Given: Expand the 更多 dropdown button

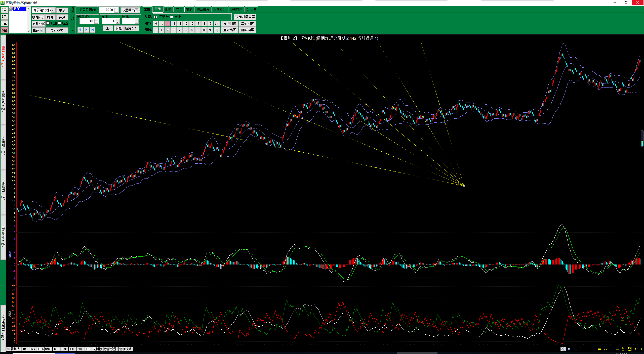Looking at the screenshot, I should [x=42, y=30].
